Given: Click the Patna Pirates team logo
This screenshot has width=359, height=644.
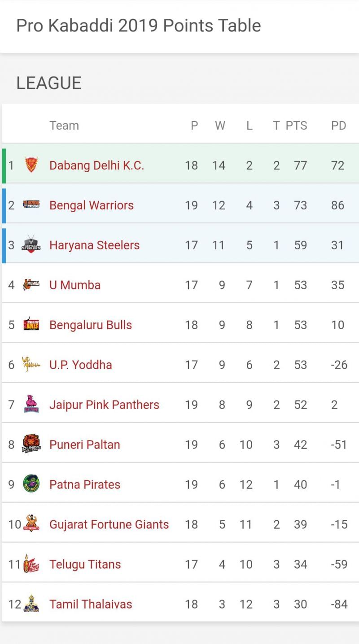Looking at the screenshot, I should (x=31, y=484).
